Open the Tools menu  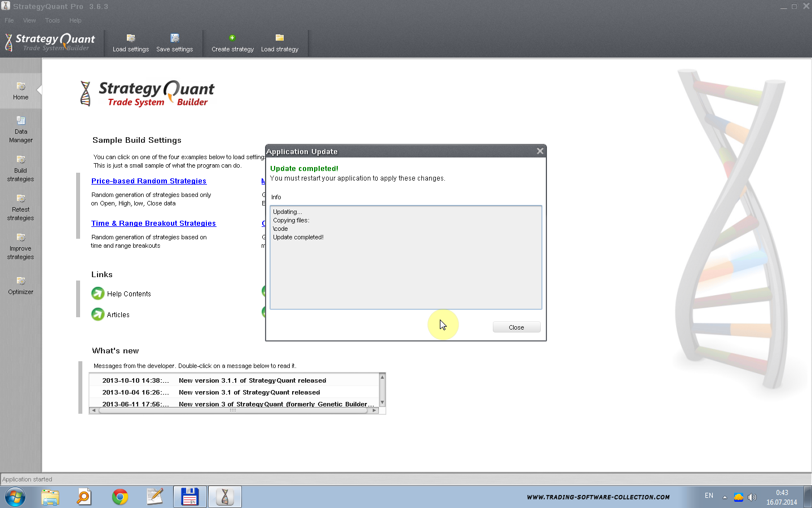tap(52, 20)
